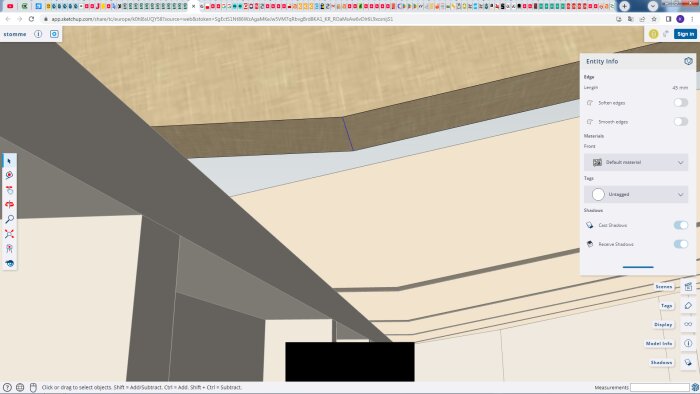The image size is (700, 394).
Task: Use the Zoom Extents tool
Action: click(9, 234)
